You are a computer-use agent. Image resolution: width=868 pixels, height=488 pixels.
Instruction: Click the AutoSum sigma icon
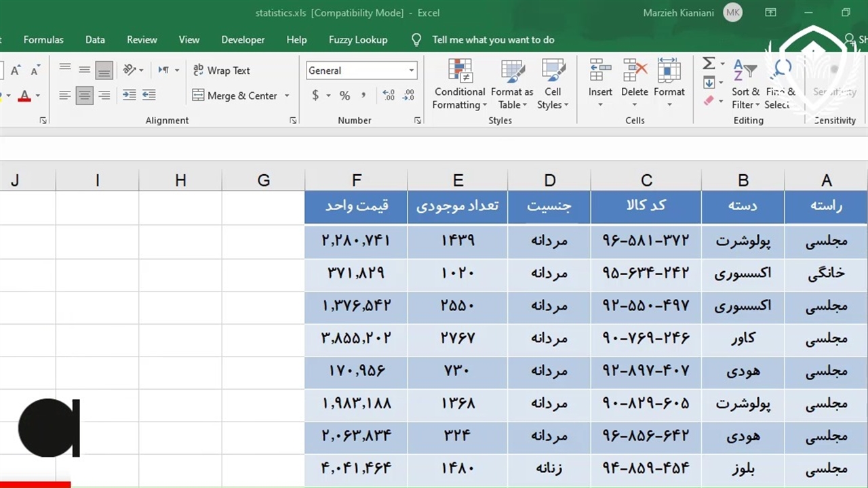coord(709,64)
